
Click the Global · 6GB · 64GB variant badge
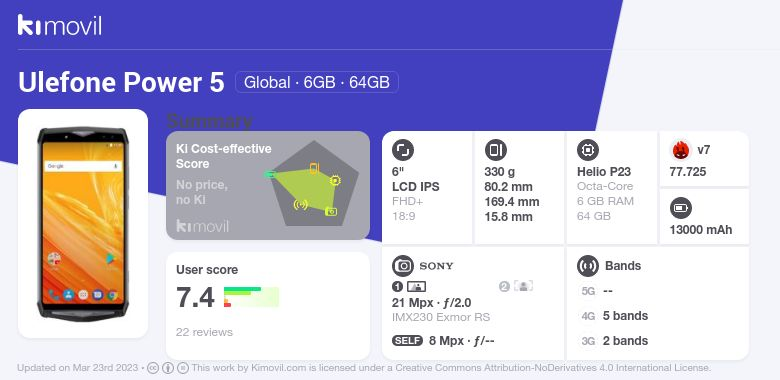pos(317,82)
